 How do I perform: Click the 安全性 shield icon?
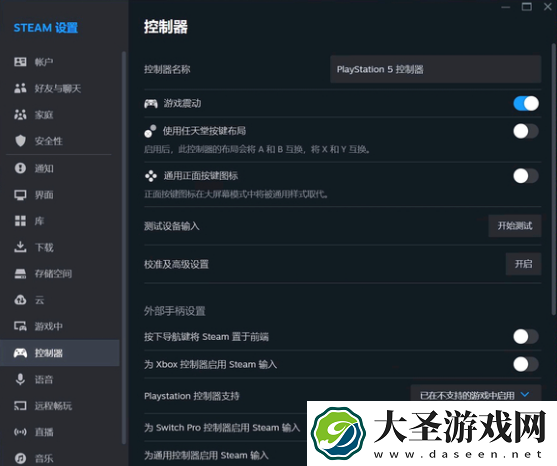[x=20, y=141]
